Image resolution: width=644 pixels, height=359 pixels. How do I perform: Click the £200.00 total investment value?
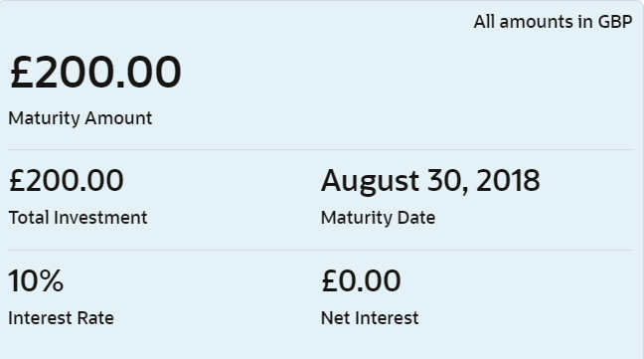pos(67,180)
